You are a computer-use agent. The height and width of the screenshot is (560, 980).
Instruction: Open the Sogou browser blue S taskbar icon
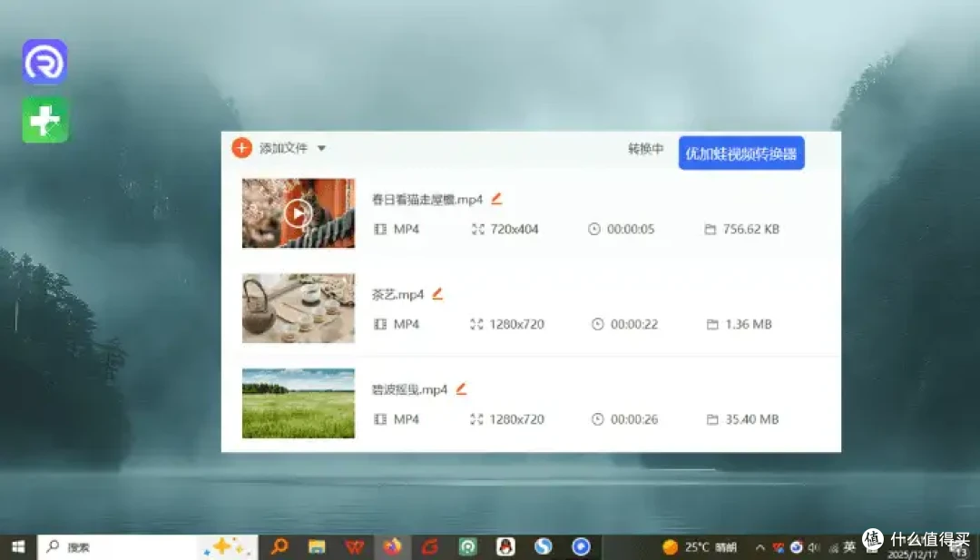[x=544, y=547]
